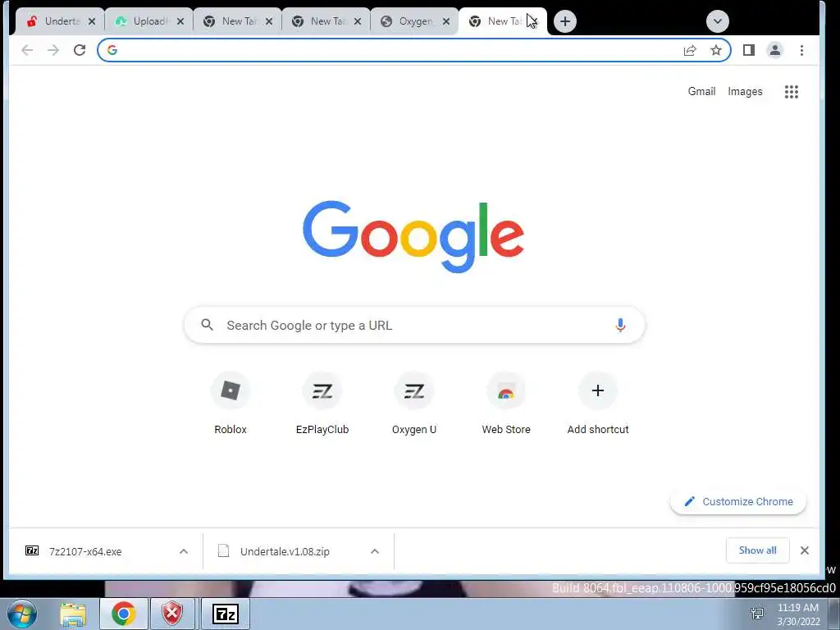The width and height of the screenshot is (840, 630).
Task: Open the side panel icon
Action: (749, 50)
